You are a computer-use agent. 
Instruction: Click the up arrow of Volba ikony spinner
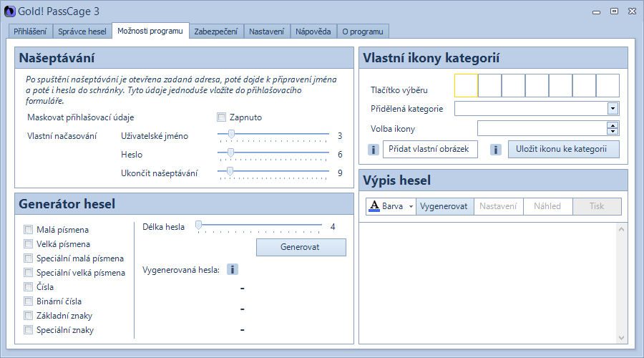613,125
